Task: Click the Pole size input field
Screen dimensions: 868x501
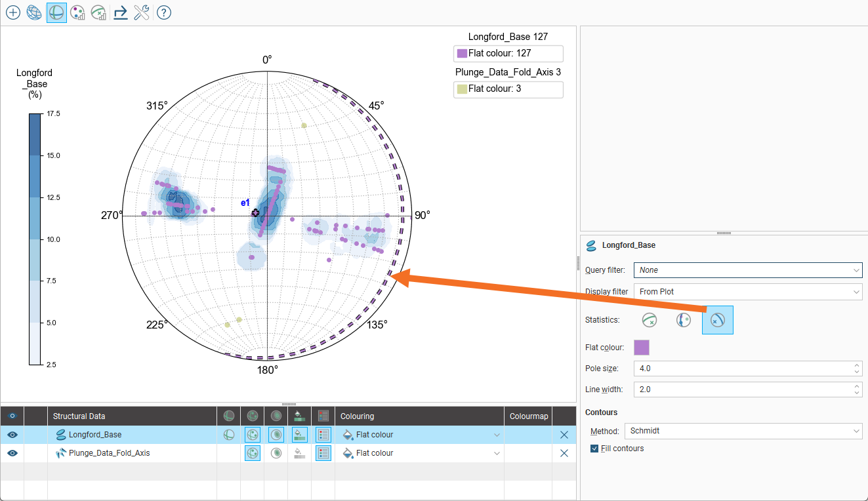Action: tap(741, 369)
